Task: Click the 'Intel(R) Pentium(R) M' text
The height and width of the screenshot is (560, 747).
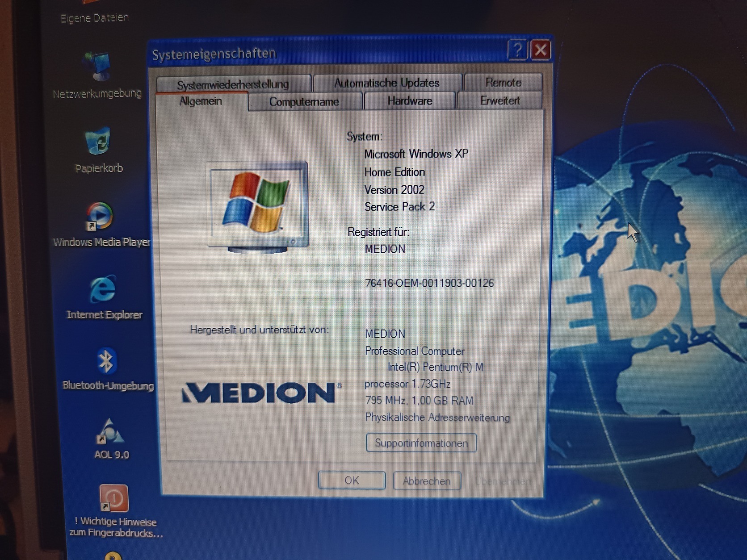Action: pyautogui.click(x=436, y=367)
